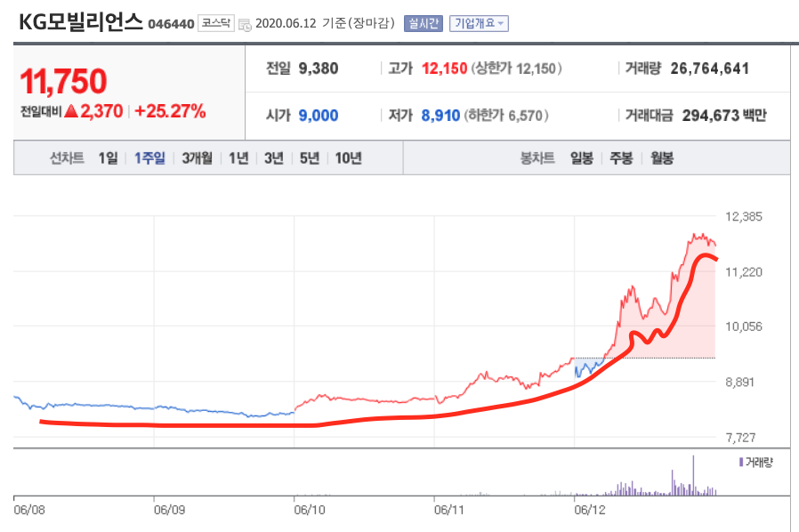Click the KG모빌리언스 stock title

click(80, 22)
